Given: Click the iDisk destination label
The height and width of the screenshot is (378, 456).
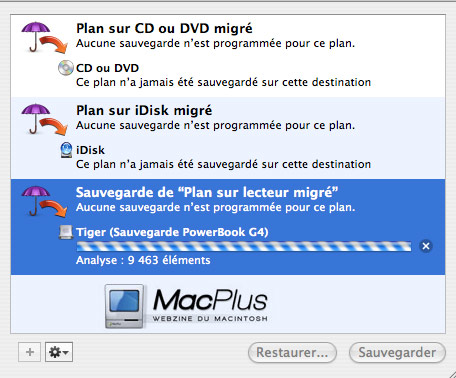Looking at the screenshot, I should [x=90, y=150].
